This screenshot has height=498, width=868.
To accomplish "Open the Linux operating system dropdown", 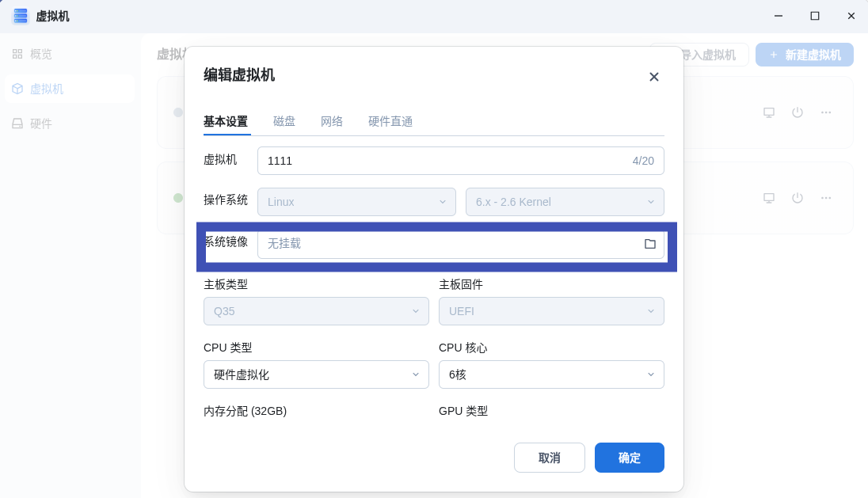I will click(356, 202).
